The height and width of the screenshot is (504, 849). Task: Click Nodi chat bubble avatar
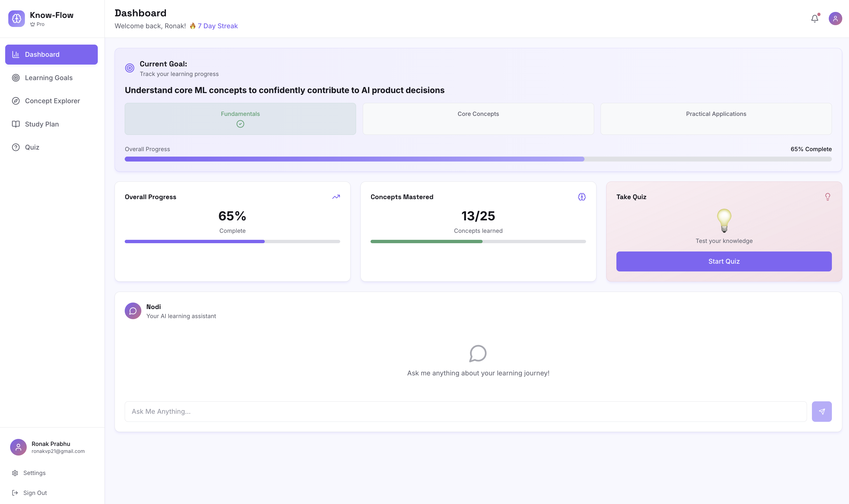133,311
